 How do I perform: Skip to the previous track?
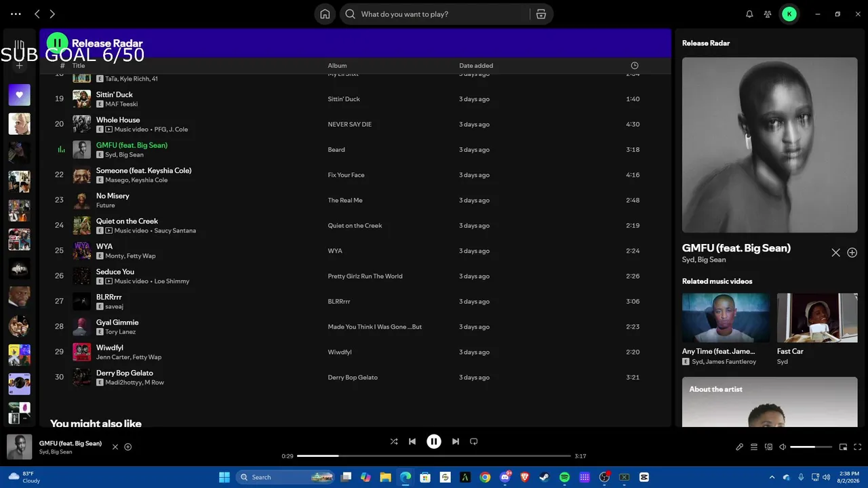[x=412, y=441]
